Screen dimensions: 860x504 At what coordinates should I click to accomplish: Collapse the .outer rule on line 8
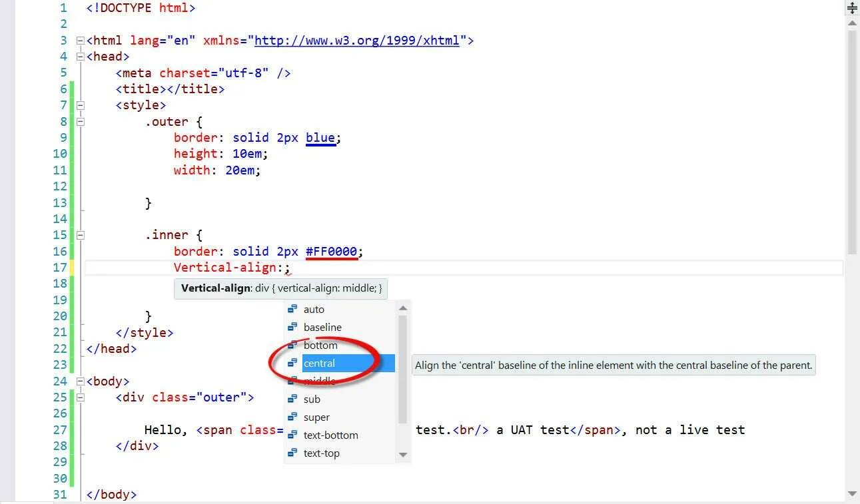(81, 122)
